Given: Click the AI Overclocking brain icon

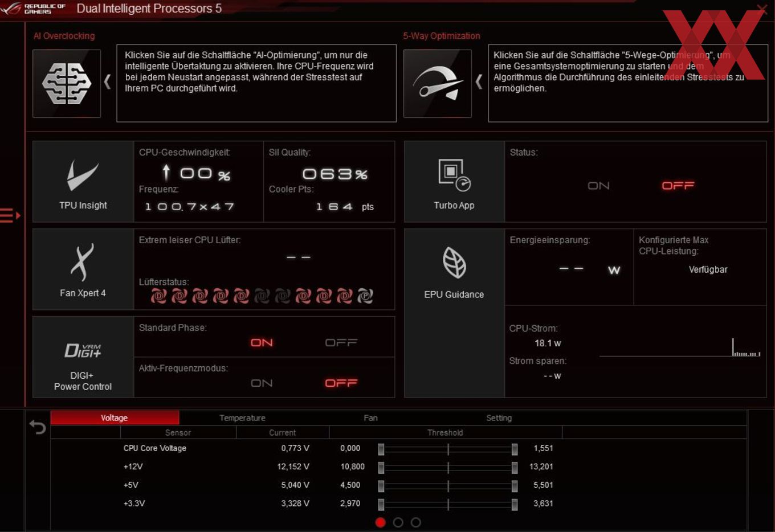Looking at the screenshot, I should coord(67,83).
